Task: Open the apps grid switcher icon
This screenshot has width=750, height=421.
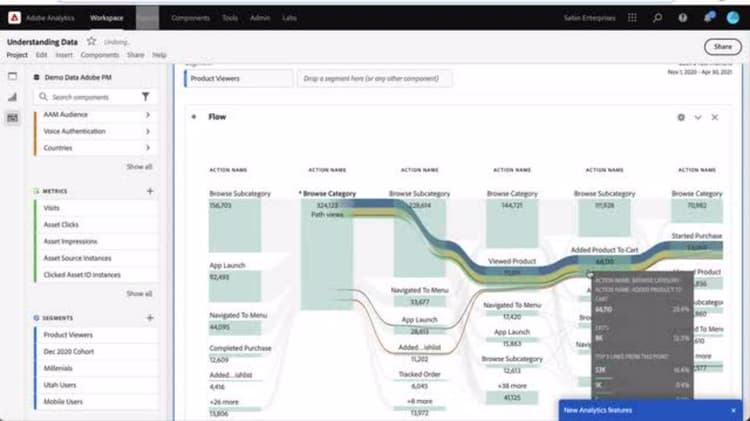Action: [632, 18]
